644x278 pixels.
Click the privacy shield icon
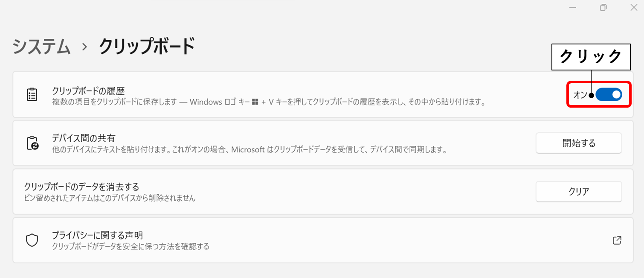click(32, 240)
